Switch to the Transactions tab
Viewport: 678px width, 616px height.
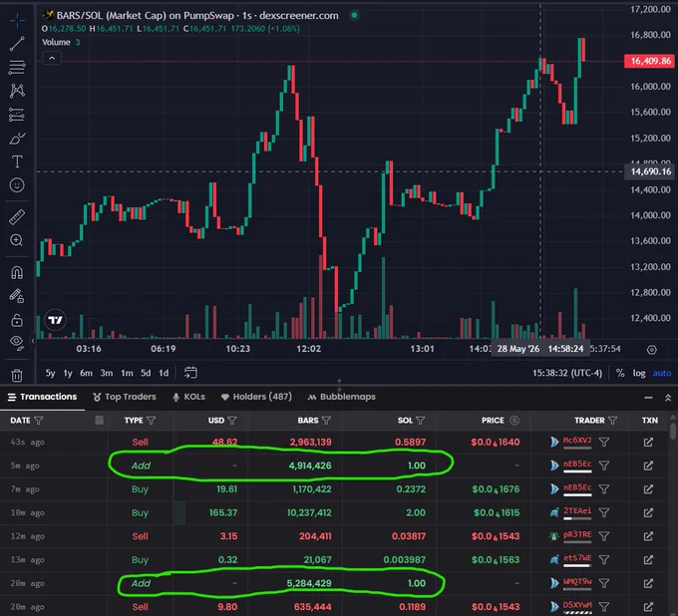42,397
